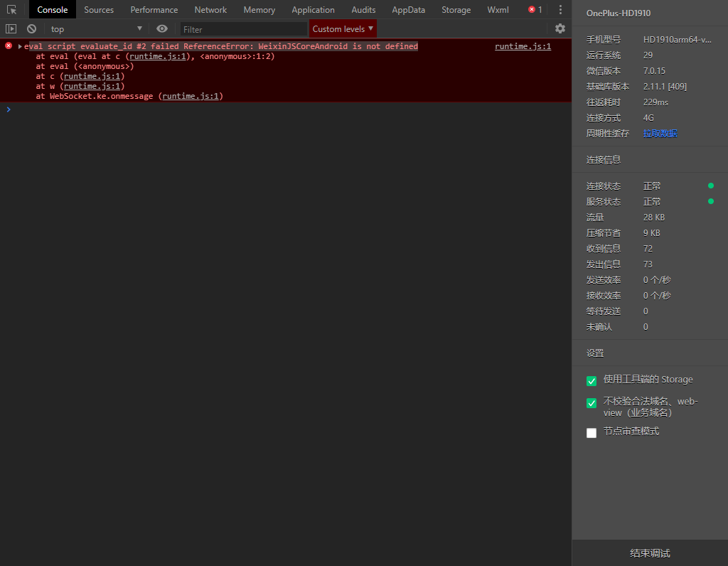Click the red error count badge

535,10
